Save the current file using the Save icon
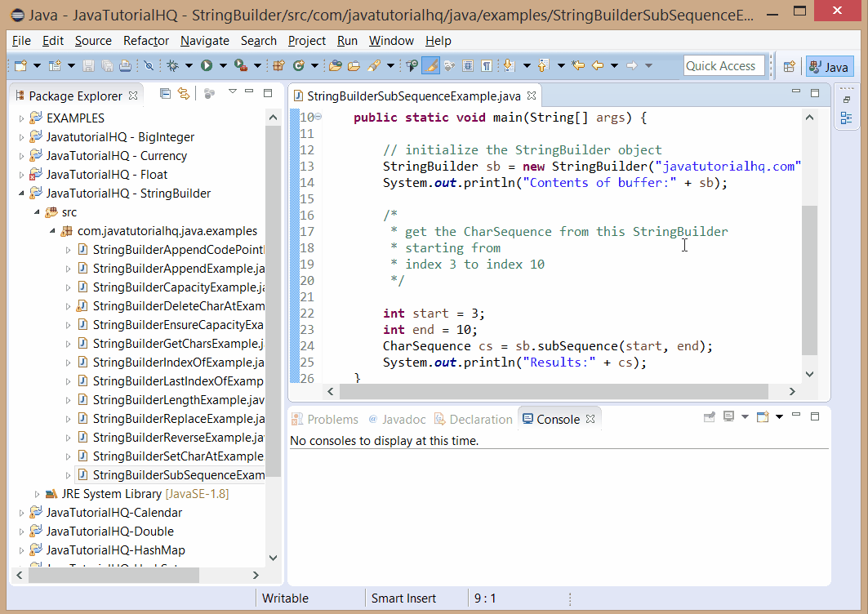 (88, 64)
